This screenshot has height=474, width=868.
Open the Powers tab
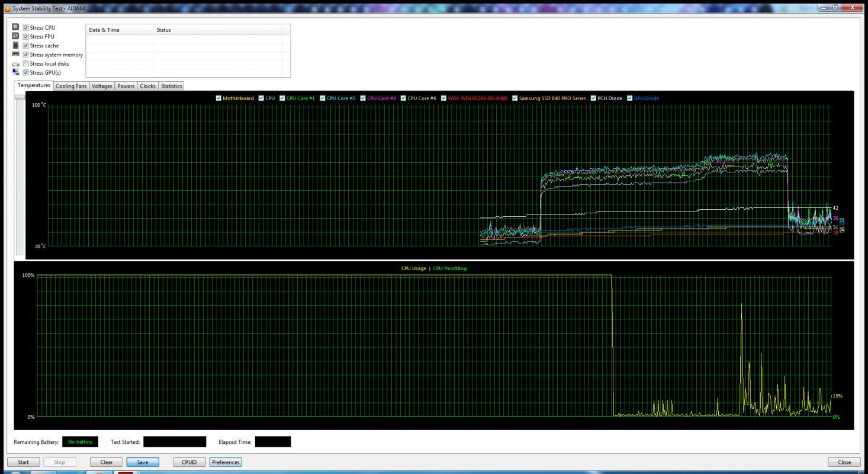pos(126,86)
